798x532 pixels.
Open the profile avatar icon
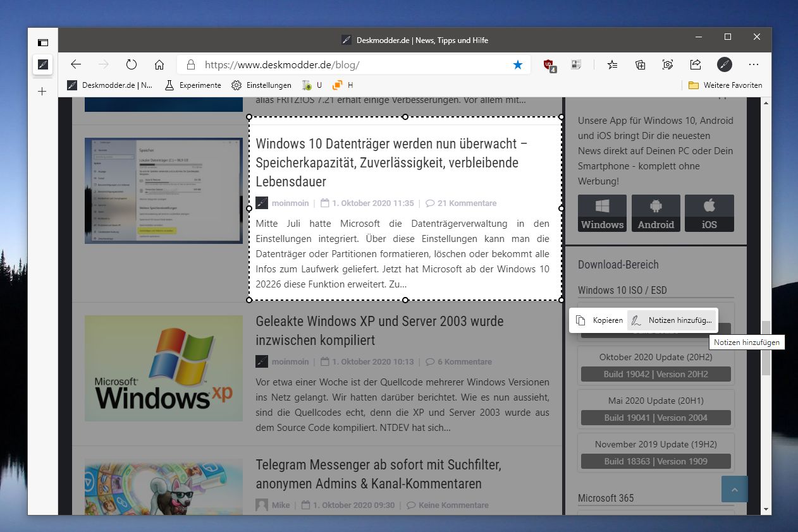pyautogui.click(x=725, y=64)
